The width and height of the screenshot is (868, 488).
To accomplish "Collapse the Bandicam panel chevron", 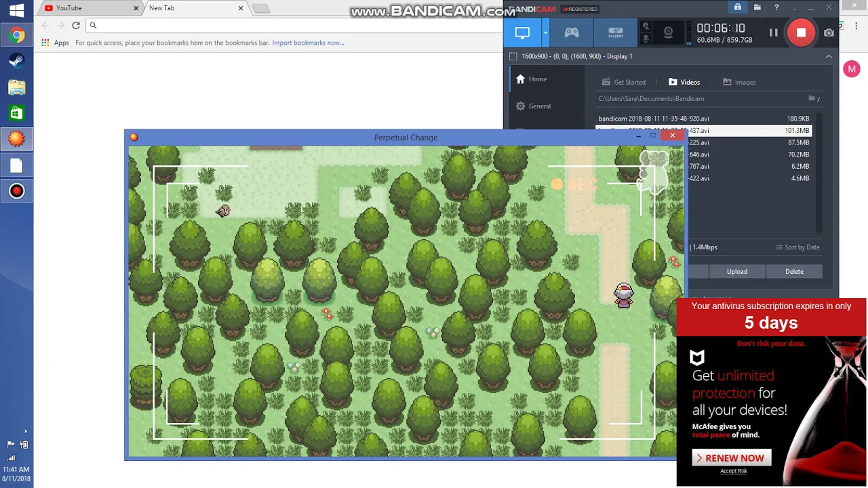I will point(829,57).
